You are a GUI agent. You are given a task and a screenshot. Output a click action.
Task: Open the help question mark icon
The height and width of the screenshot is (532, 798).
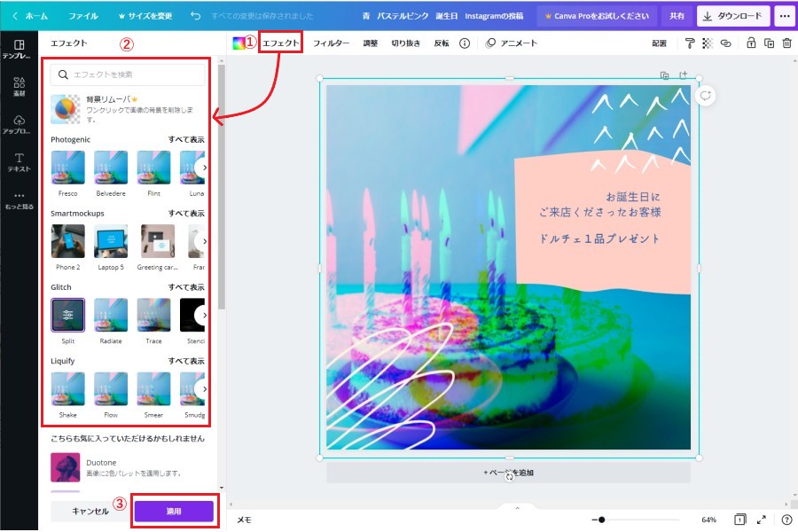point(786,519)
